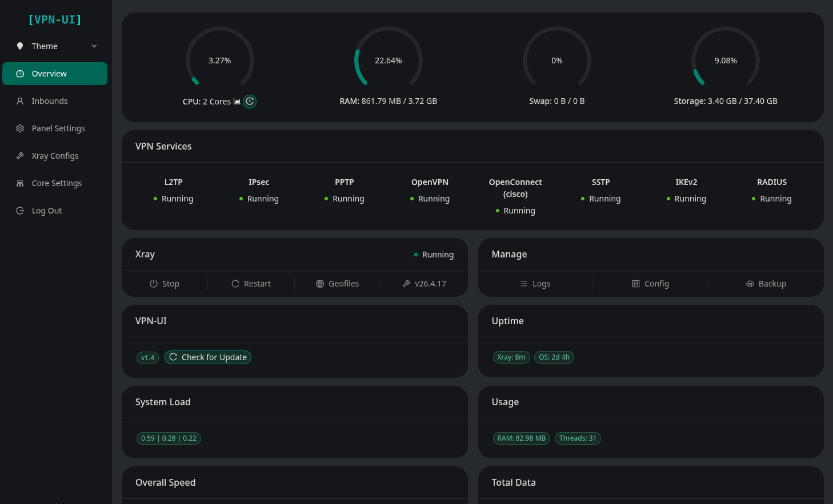
Task: Click the OpenVPN Running status
Action: pos(430,199)
